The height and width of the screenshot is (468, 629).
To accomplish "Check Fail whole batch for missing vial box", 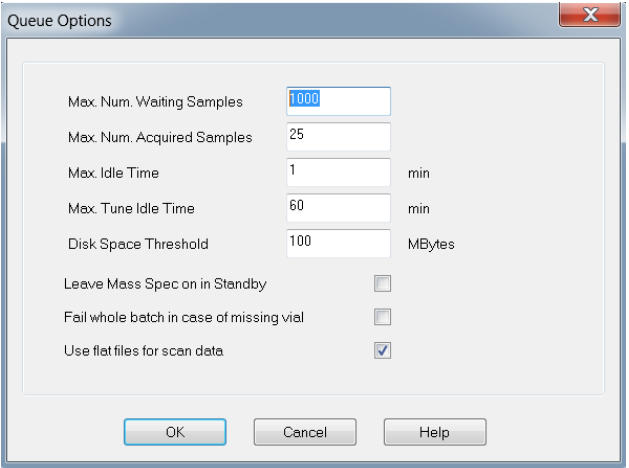I will pos(382,317).
